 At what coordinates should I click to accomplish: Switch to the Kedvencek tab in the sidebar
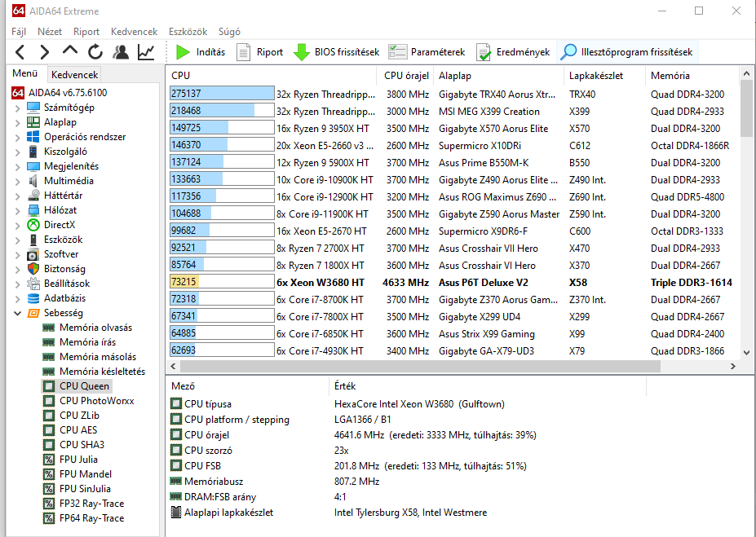click(x=74, y=75)
